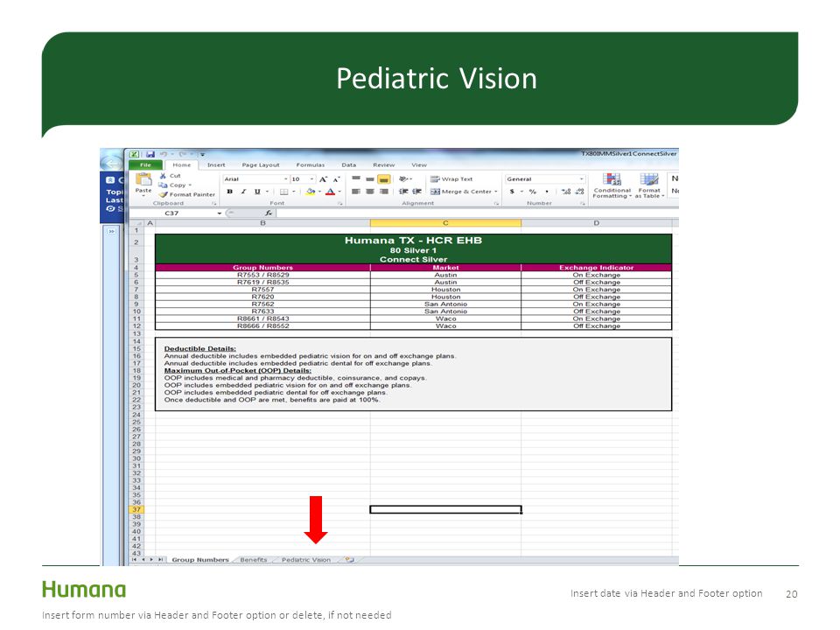
Task: Open the Name Box dropdown arrow beside C37
Action: click(x=219, y=213)
